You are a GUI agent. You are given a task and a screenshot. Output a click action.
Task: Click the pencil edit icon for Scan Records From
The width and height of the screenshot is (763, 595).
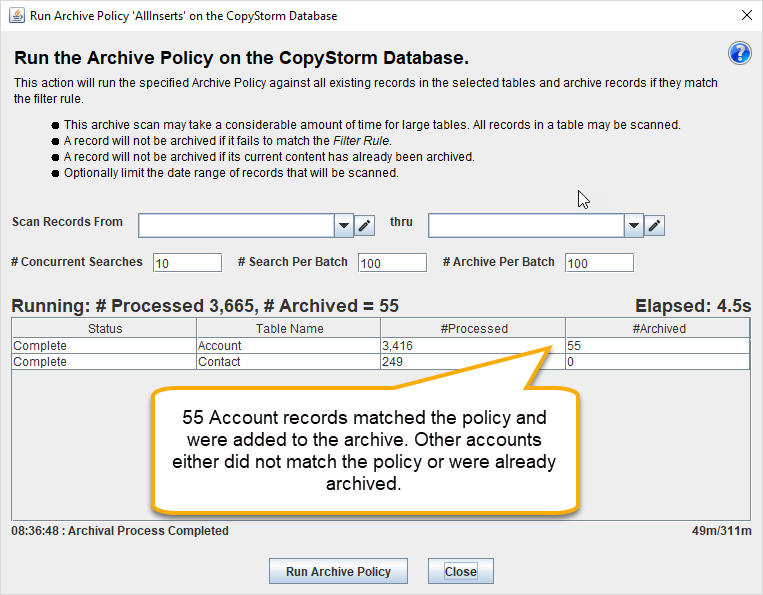364,225
